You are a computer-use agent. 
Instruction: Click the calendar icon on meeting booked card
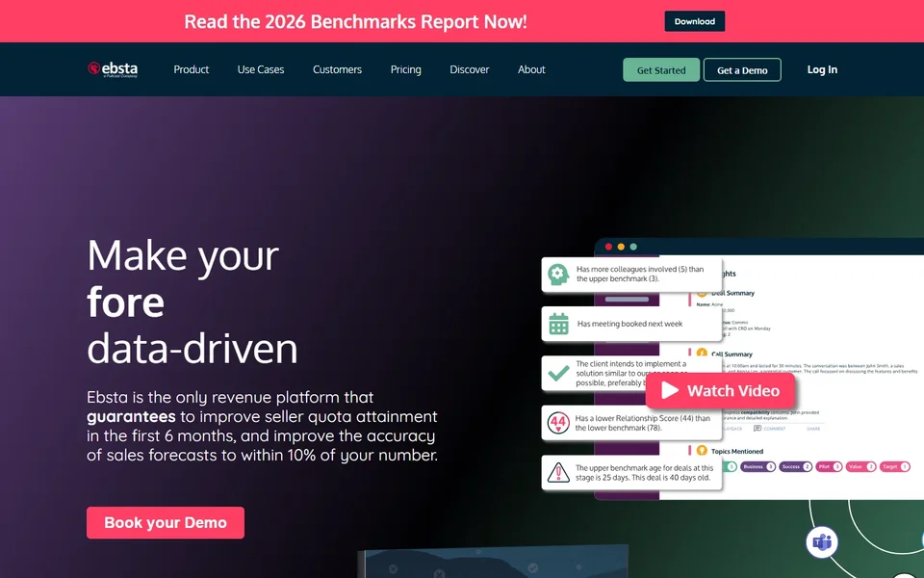pos(558,324)
